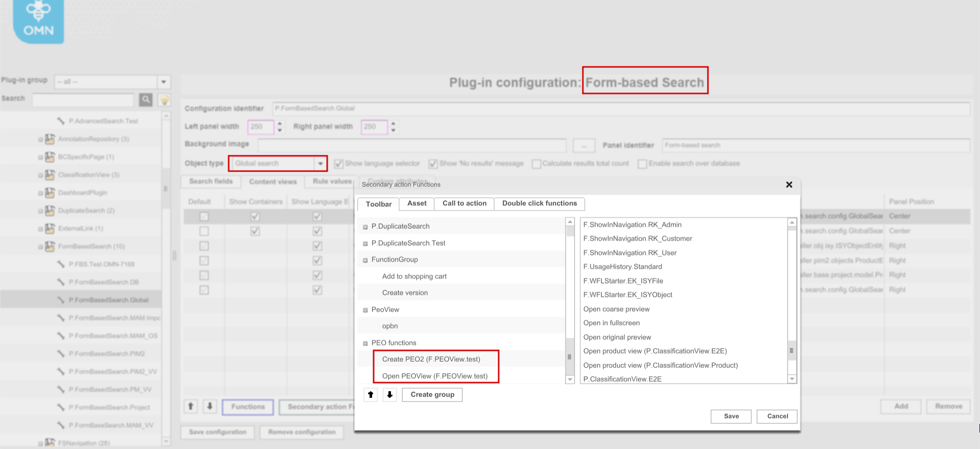Enable search over database checkbox
Screen dimensions: 980x449
(x=643, y=164)
